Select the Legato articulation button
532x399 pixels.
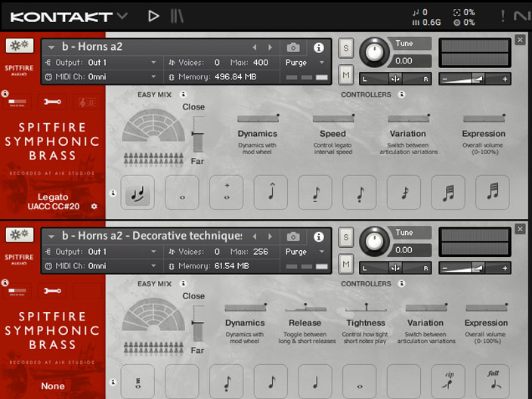[x=138, y=193]
